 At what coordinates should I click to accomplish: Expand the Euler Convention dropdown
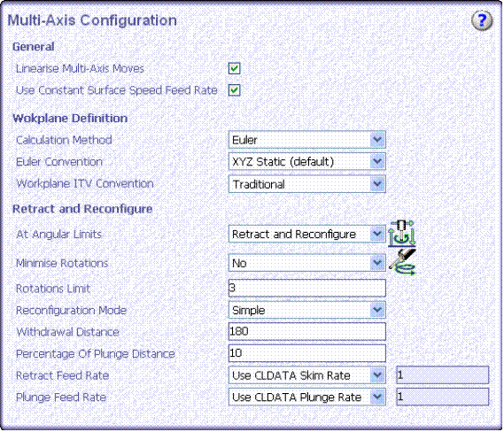tap(307, 162)
